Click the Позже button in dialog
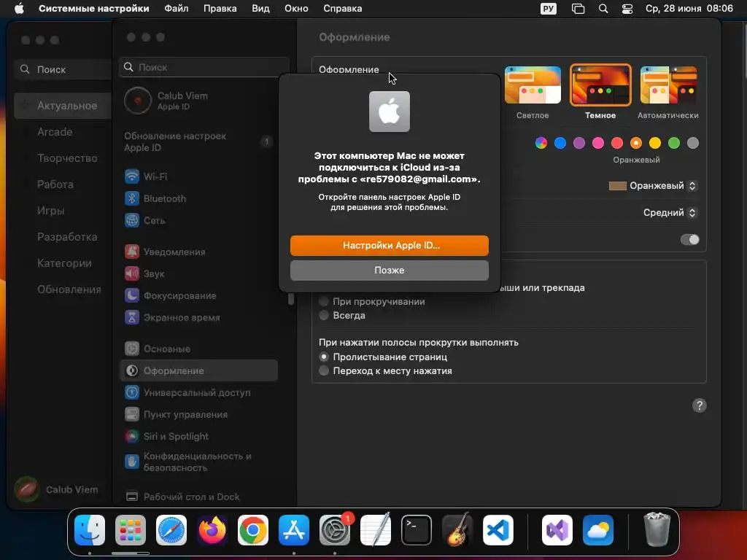This screenshot has width=747, height=560. point(390,270)
